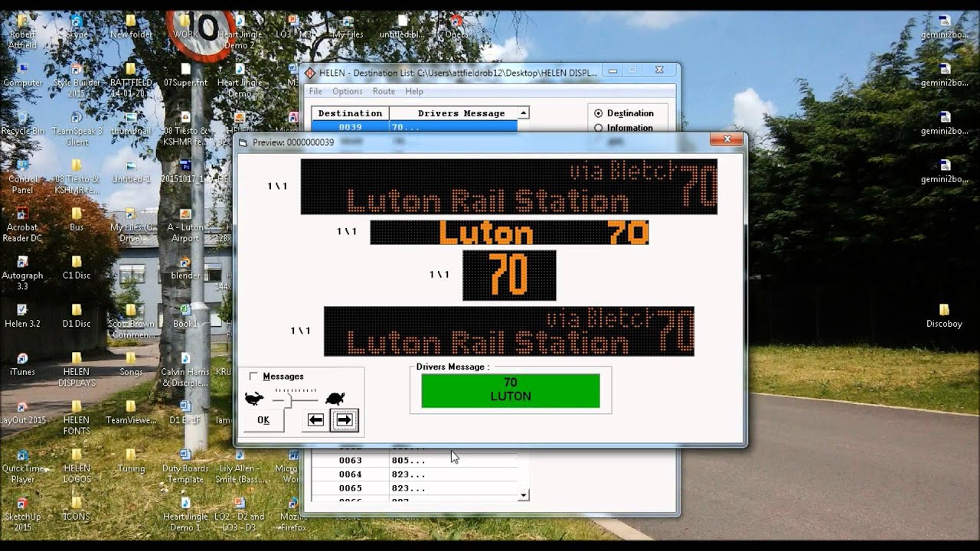Open the File menu in HELEN

point(315,91)
